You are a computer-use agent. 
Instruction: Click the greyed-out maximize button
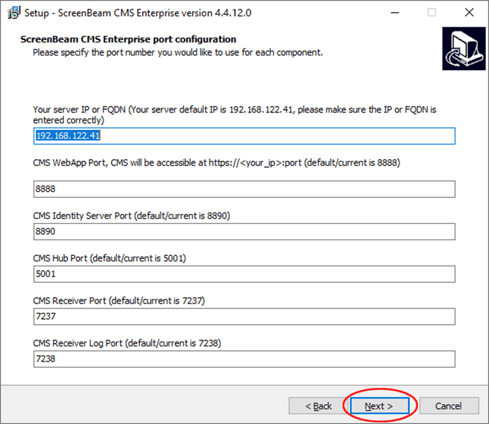click(x=432, y=13)
